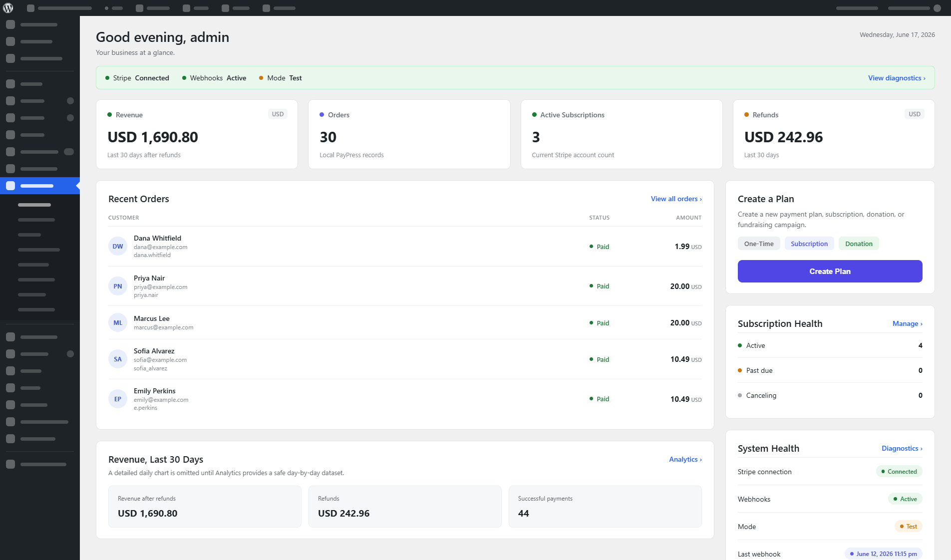The image size is (951, 560).
Task: Click the Paid status in Marcus Lee's row
Action: tap(599, 323)
